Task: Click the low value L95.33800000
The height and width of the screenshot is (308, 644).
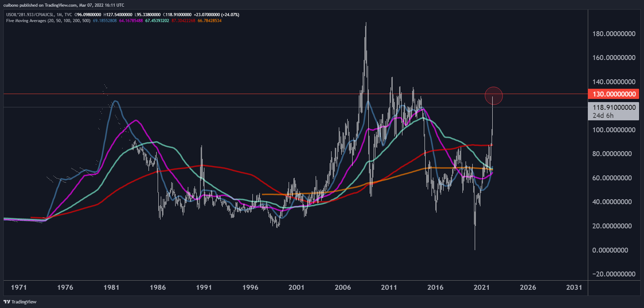Action: [148, 15]
